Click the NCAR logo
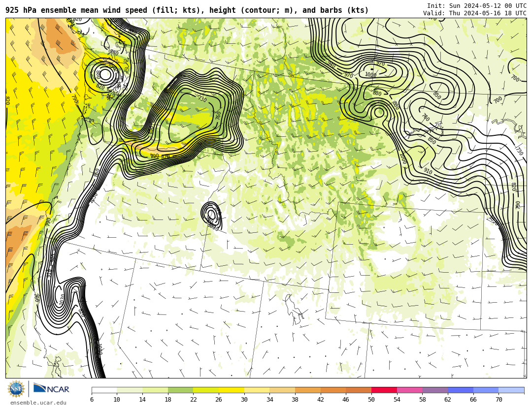The height and width of the screenshot is (409, 532). tap(51, 388)
